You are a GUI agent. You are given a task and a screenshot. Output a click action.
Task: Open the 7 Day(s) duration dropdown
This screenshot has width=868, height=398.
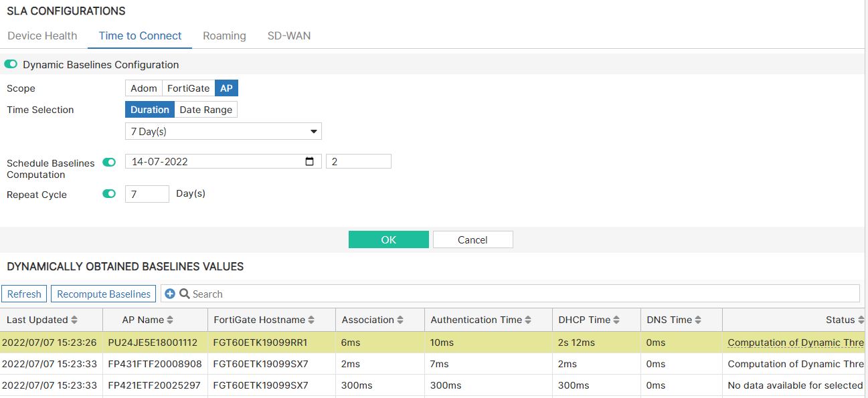[x=224, y=131]
